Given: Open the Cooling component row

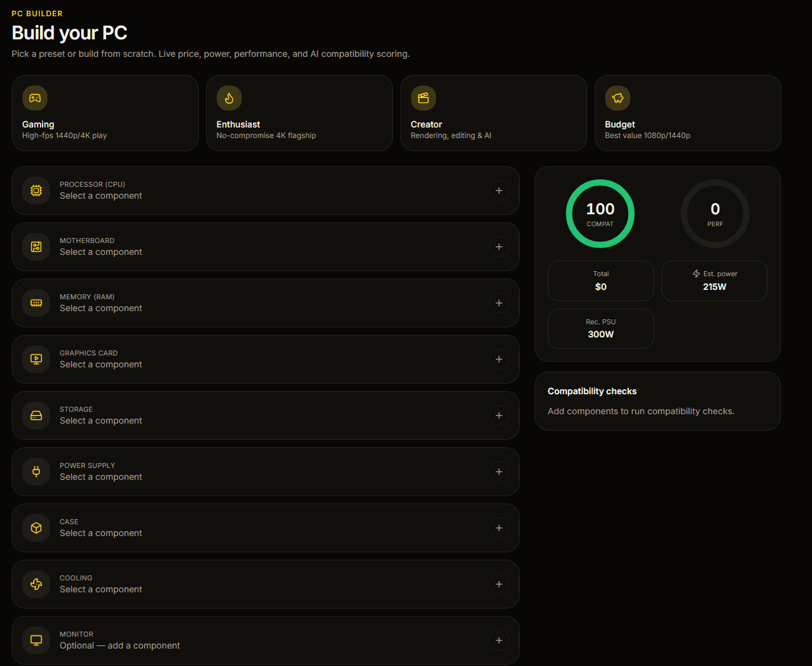Looking at the screenshot, I should [265, 584].
